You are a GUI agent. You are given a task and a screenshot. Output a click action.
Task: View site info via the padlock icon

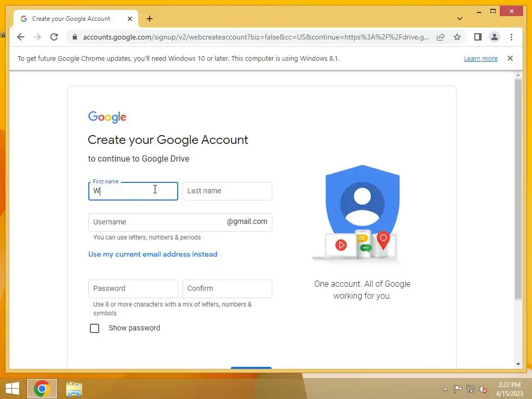75,37
